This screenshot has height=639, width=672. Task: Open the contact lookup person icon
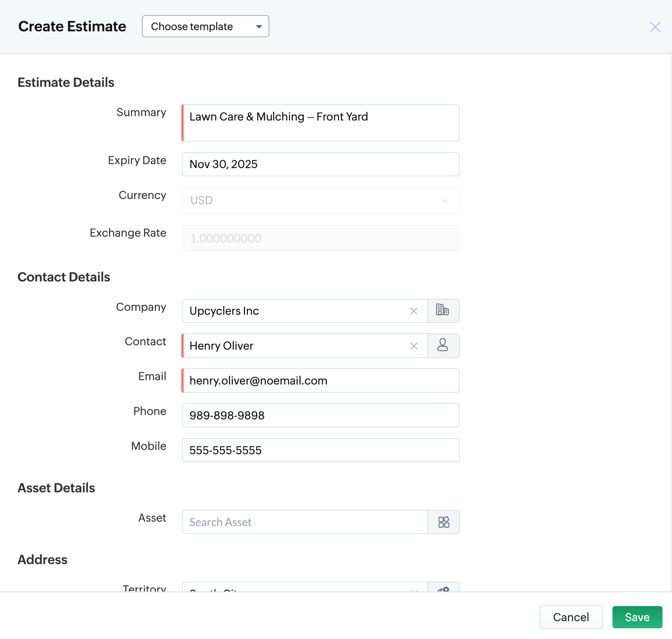point(443,346)
